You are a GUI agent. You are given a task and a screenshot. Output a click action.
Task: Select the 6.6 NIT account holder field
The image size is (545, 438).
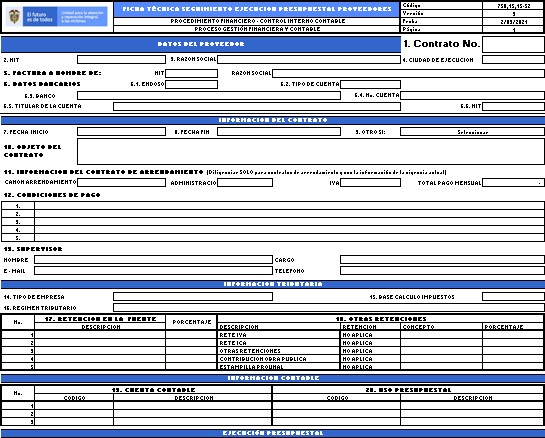513,106
